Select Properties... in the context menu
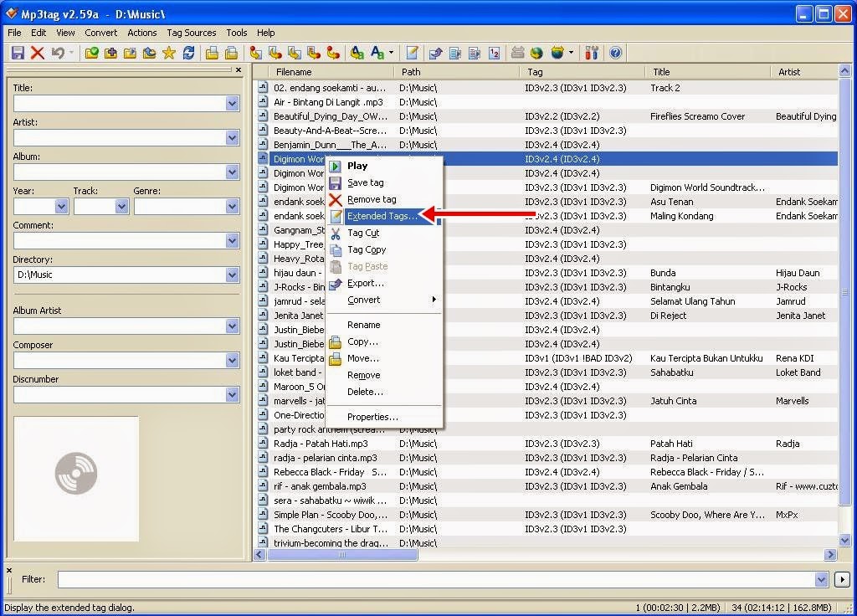Viewport: 857px width, 616px height. click(383, 417)
